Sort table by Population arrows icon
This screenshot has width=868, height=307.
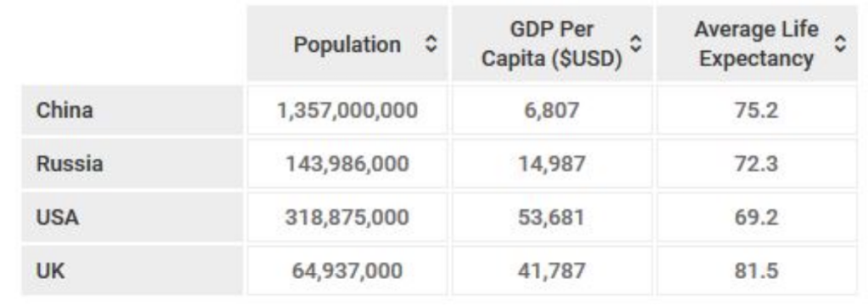pyautogui.click(x=431, y=44)
